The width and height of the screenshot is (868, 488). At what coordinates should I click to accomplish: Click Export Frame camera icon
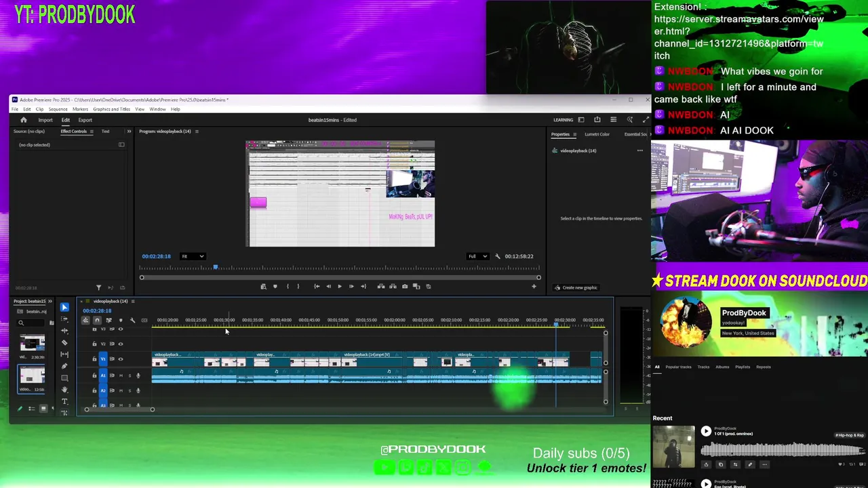[405, 286]
